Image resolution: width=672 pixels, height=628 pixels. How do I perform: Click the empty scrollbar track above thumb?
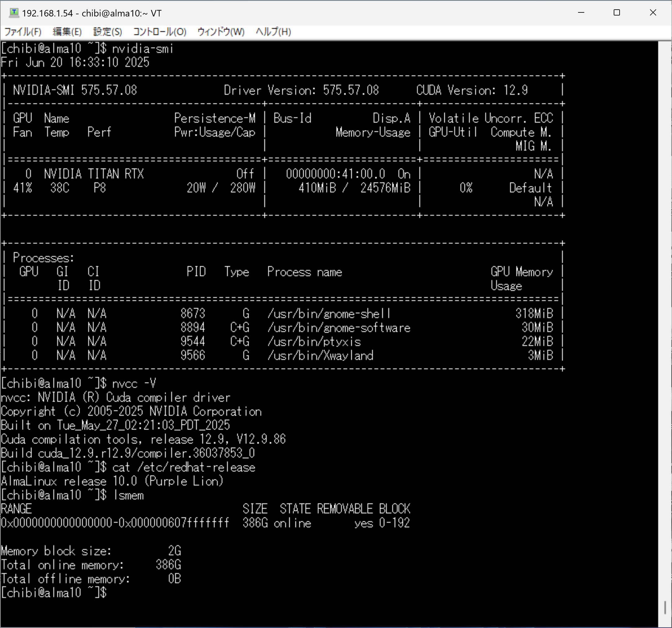tap(665, 304)
